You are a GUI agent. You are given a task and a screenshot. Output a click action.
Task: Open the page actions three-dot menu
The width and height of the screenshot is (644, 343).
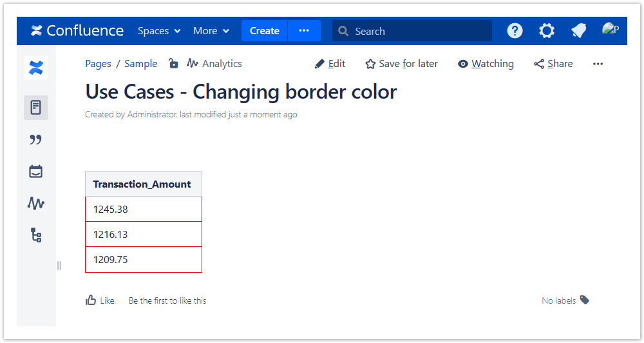[x=598, y=64]
